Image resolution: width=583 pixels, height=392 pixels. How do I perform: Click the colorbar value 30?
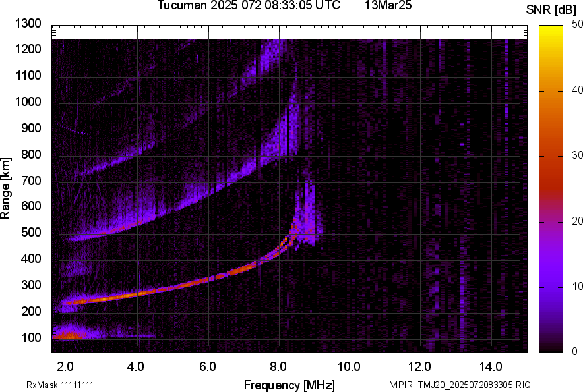click(x=577, y=155)
